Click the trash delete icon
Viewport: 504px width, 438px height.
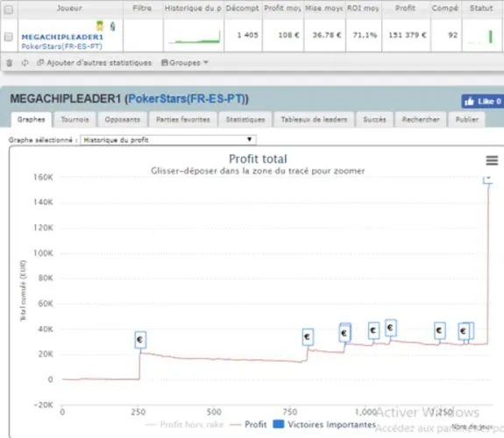(x=10, y=63)
